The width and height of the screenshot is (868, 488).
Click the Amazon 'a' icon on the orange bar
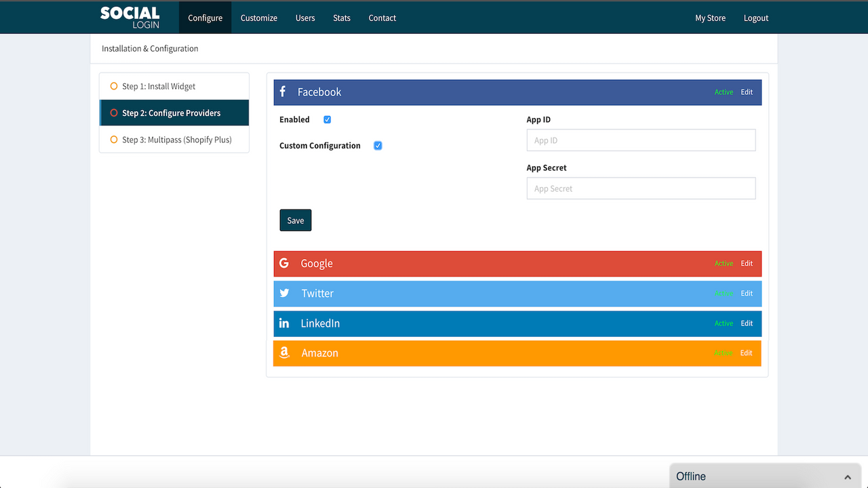point(284,352)
